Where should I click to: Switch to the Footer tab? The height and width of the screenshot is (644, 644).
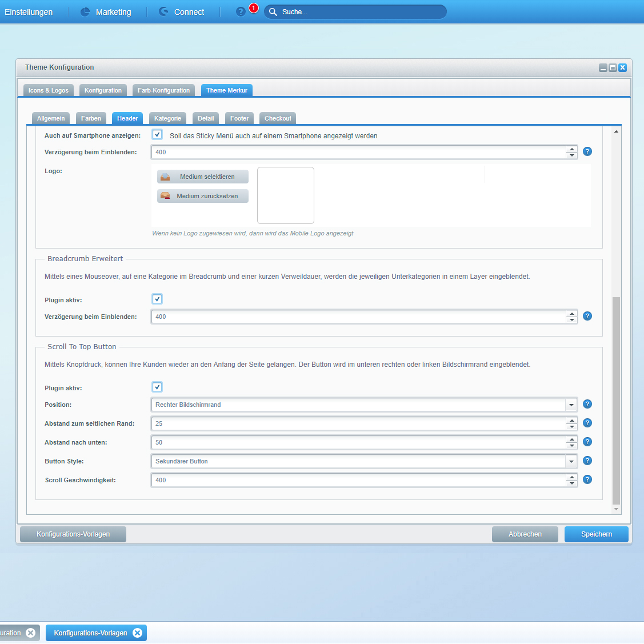[239, 118]
